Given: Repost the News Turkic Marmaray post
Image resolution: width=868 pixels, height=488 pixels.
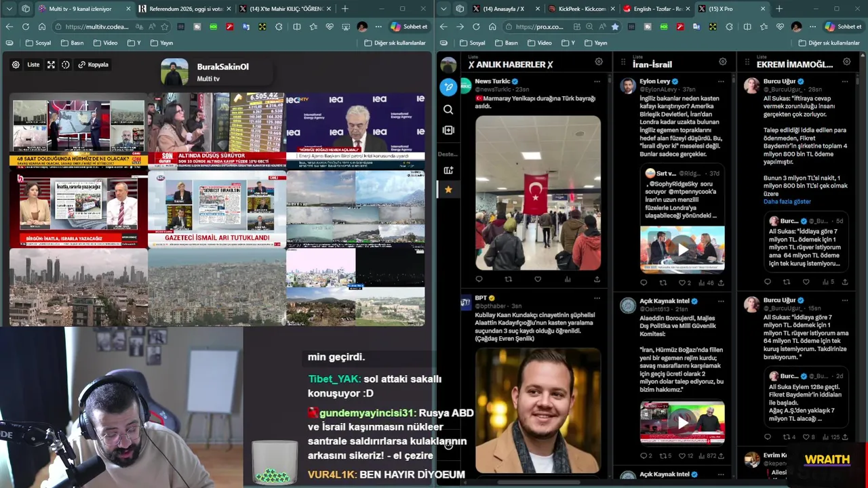Looking at the screenshot, I should point(509,279).
